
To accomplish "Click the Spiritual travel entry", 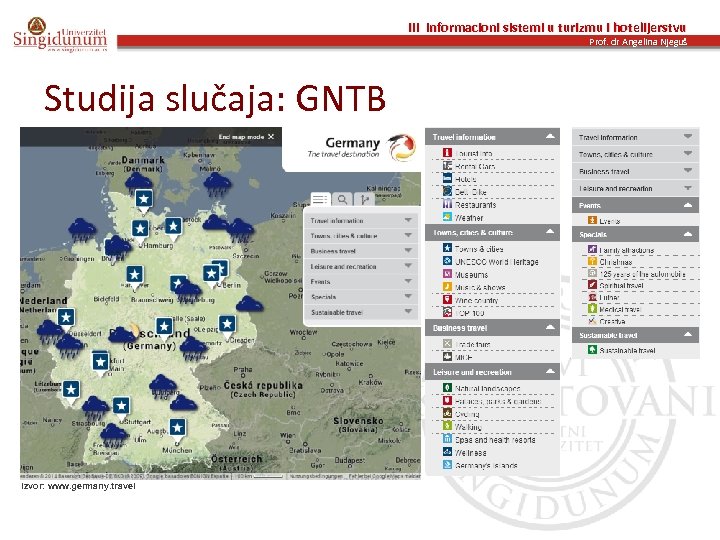I will 621,285.
